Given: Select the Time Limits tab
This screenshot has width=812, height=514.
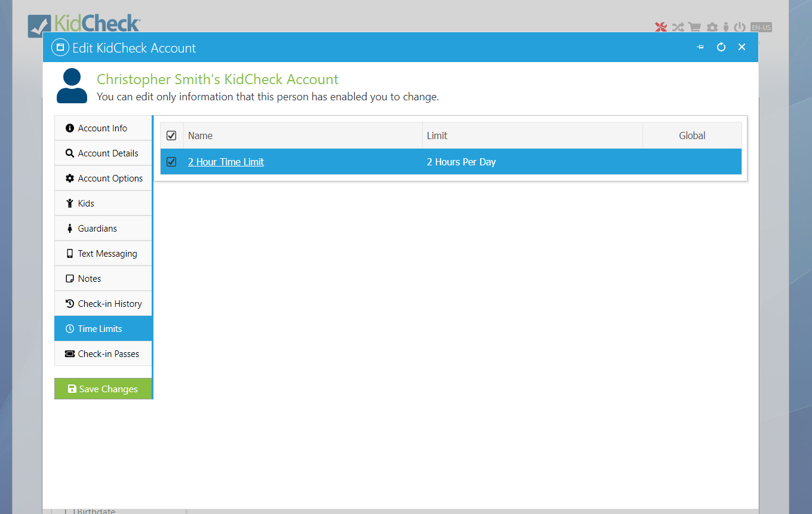Looking at the screenshot, I should tap(103, 329).
